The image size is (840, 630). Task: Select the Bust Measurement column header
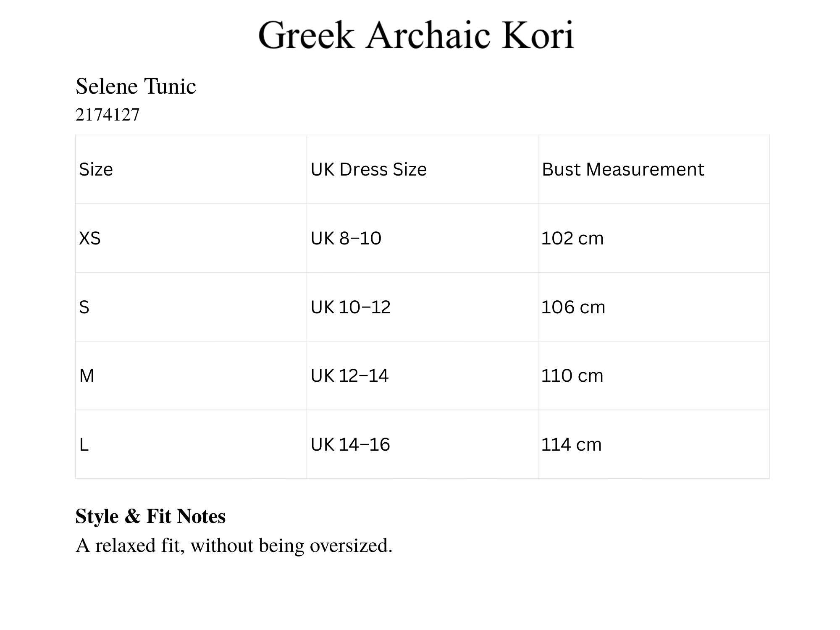point(622,170)
